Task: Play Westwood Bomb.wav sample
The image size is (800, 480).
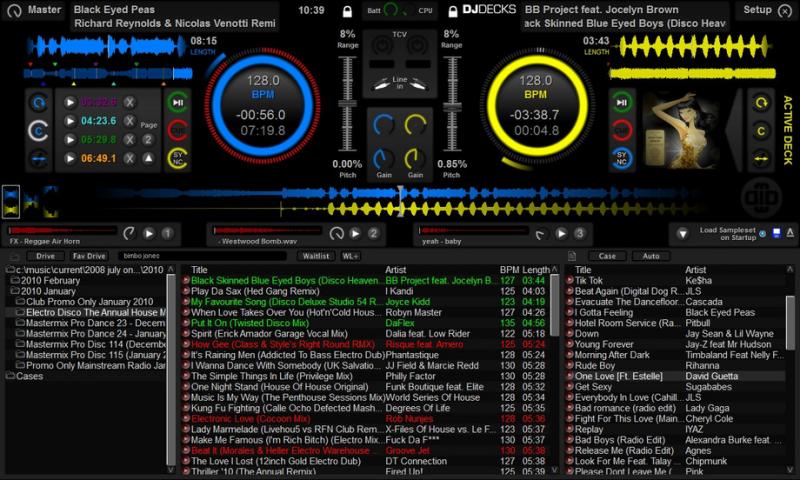Action: click(355, 233)
